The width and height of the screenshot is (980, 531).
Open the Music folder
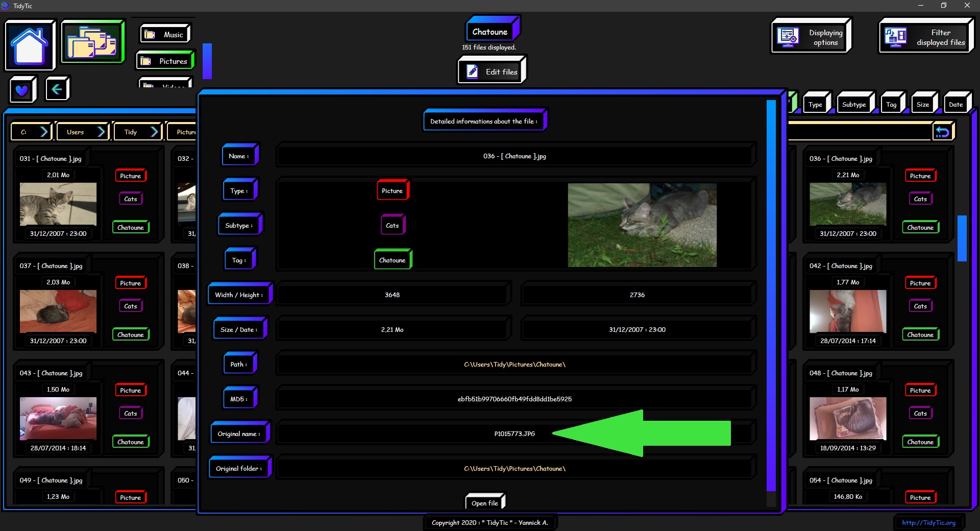[x=165, y=34]
